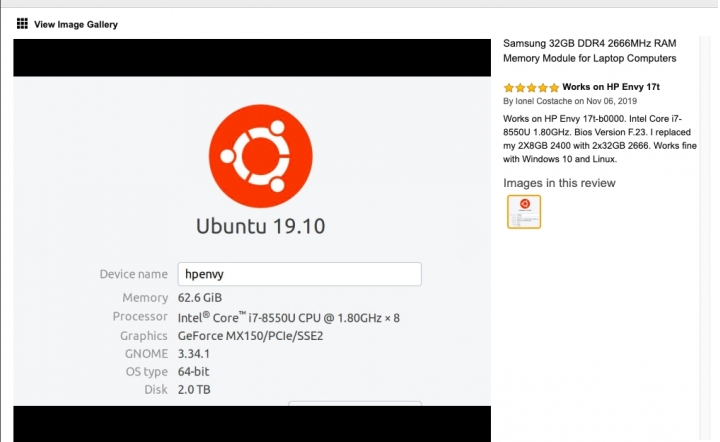Click the Processor value Intel Core i7-8550U
This screenshot has height=442, width=720.
(x=288, y=318)
